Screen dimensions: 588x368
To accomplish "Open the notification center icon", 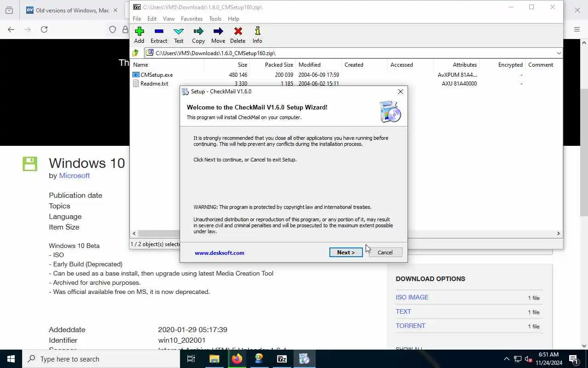I will [573, 359].
